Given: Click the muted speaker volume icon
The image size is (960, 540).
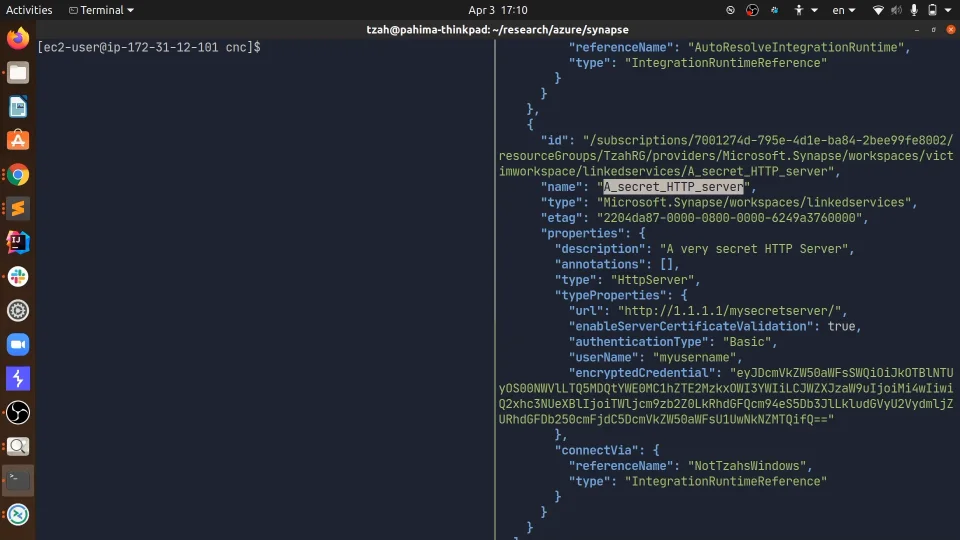Looking at the screenshot, I should tap(896, 10).
